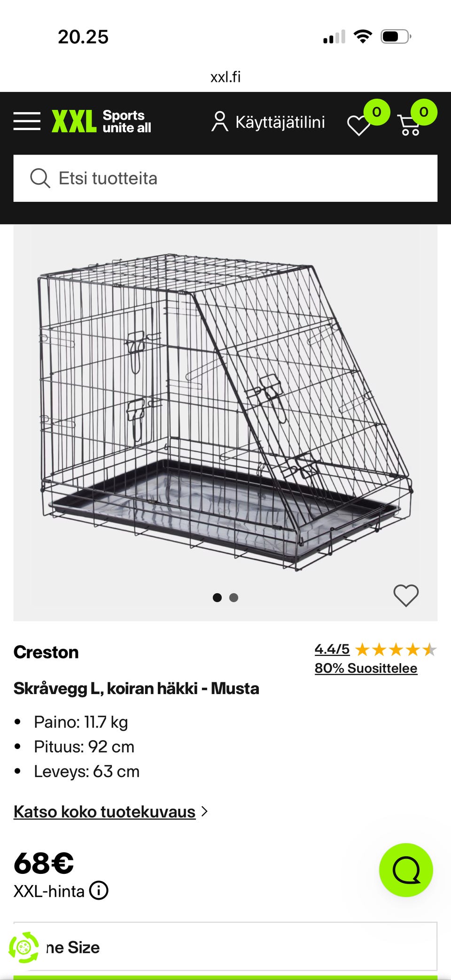451x980 pixels.
Task: Open the wishlist heart in header
Action: point(358,125)
